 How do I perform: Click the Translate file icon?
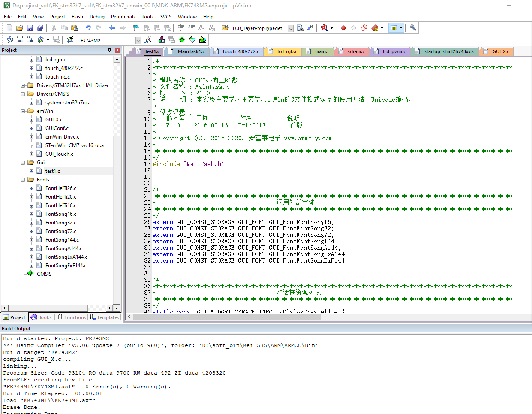[9, 40]
